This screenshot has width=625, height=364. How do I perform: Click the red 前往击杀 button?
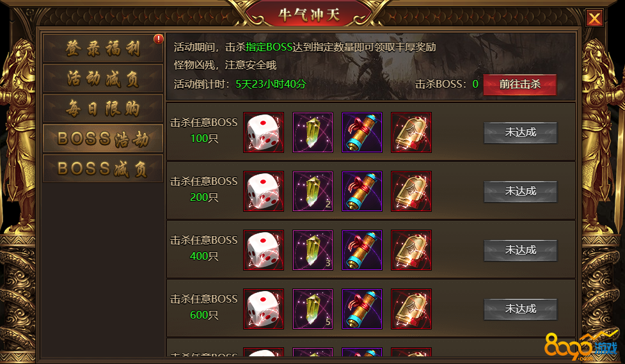click(520, 84)
